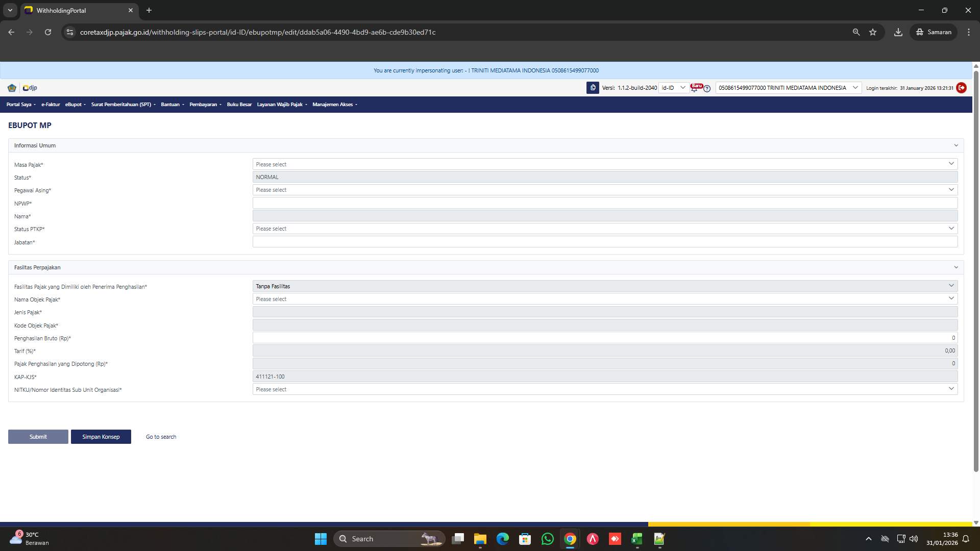Click the Go to search link
This screenshot has width=980, height=551.
[160, 437]
